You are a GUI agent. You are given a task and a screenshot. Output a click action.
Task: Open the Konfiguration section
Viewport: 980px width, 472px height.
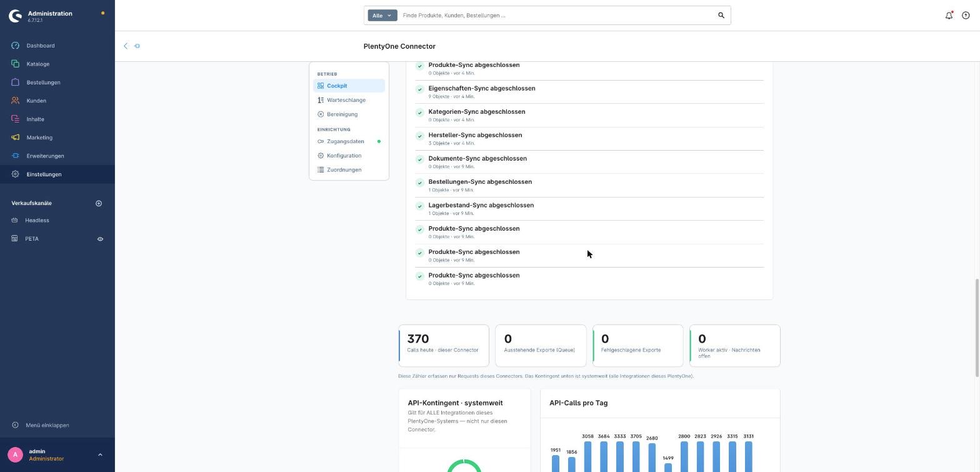point(349,156)
